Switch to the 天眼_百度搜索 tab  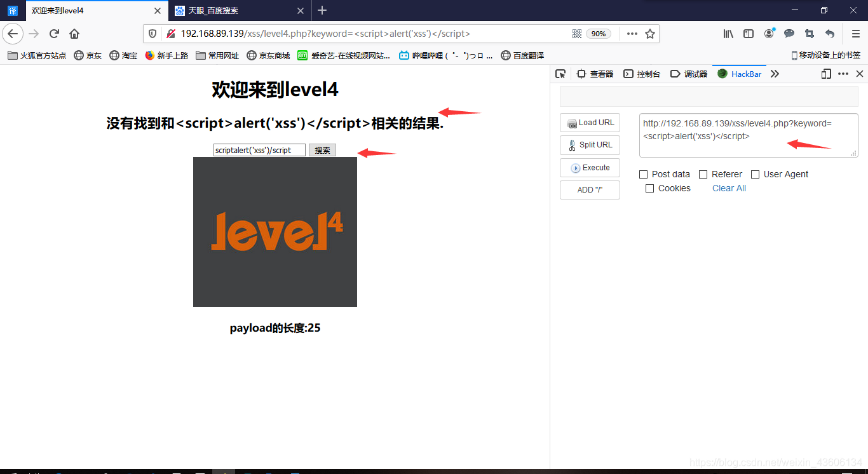[240, 11]
